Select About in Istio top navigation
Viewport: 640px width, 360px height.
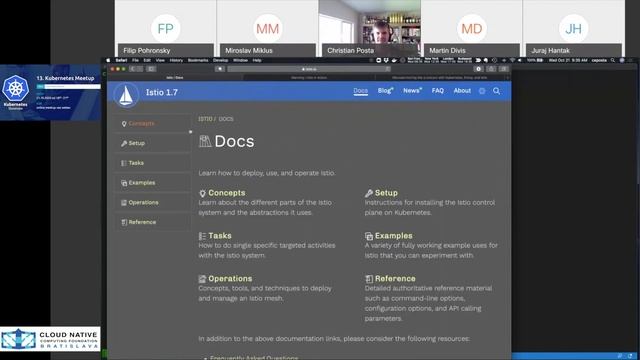point(462,91)
